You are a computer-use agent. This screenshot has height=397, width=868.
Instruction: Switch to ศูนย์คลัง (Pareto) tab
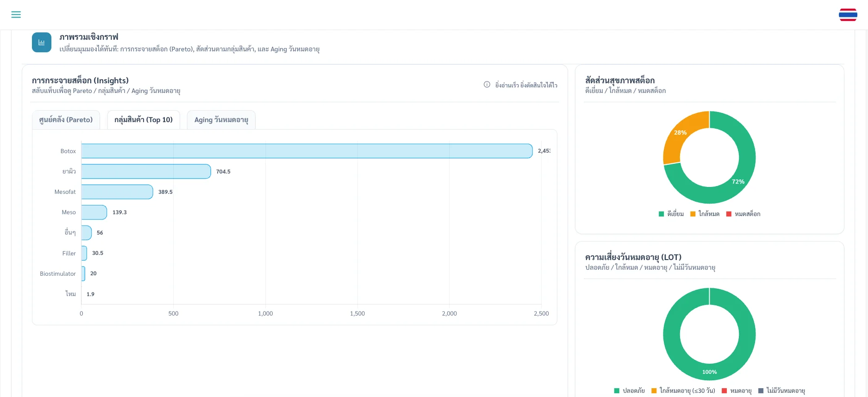(x=66, y=120)
